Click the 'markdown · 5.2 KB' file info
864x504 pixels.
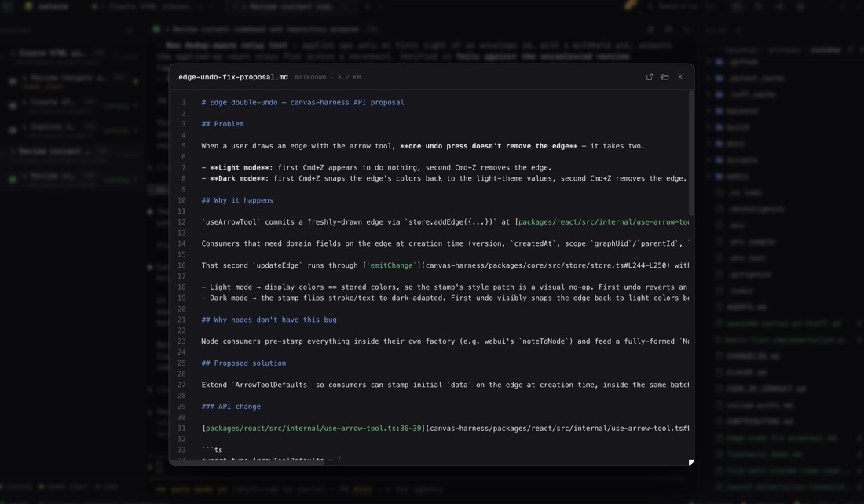[328, 77]
